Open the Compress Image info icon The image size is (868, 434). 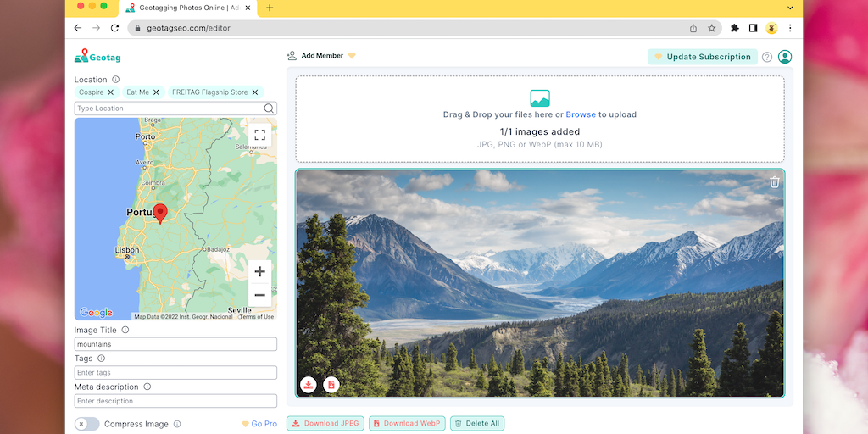pyautogui.click(x=177, y=424)
